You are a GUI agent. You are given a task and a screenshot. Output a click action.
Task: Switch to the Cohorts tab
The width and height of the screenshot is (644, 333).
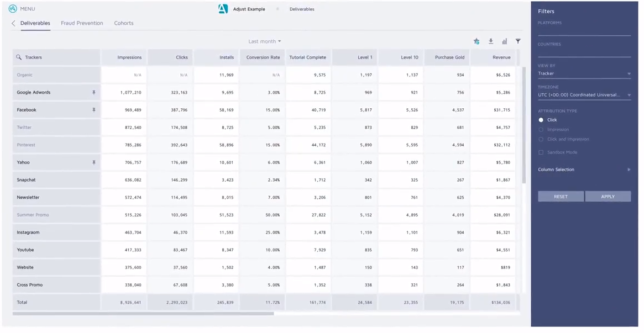click(x=124, y=23)
